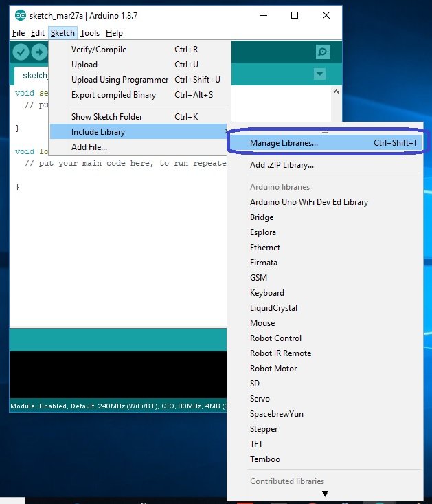Include the SD library
The image size is (432, 504).
coord(325,384)
